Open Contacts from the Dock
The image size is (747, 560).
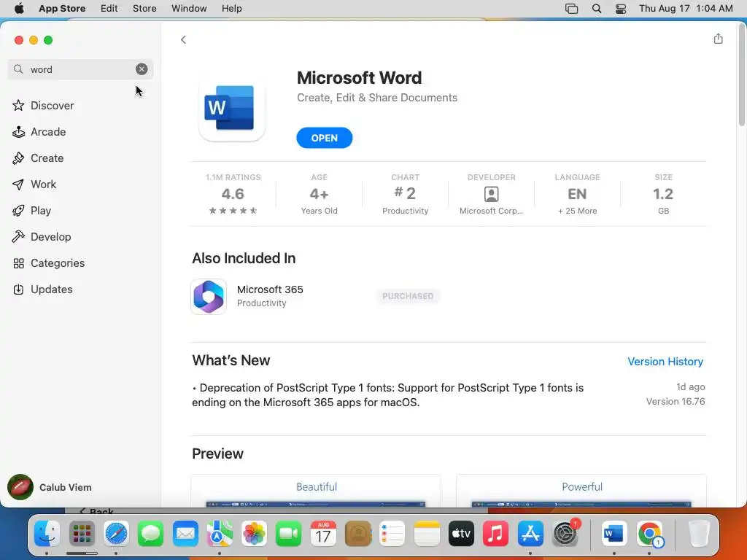[x=357, y=534]
